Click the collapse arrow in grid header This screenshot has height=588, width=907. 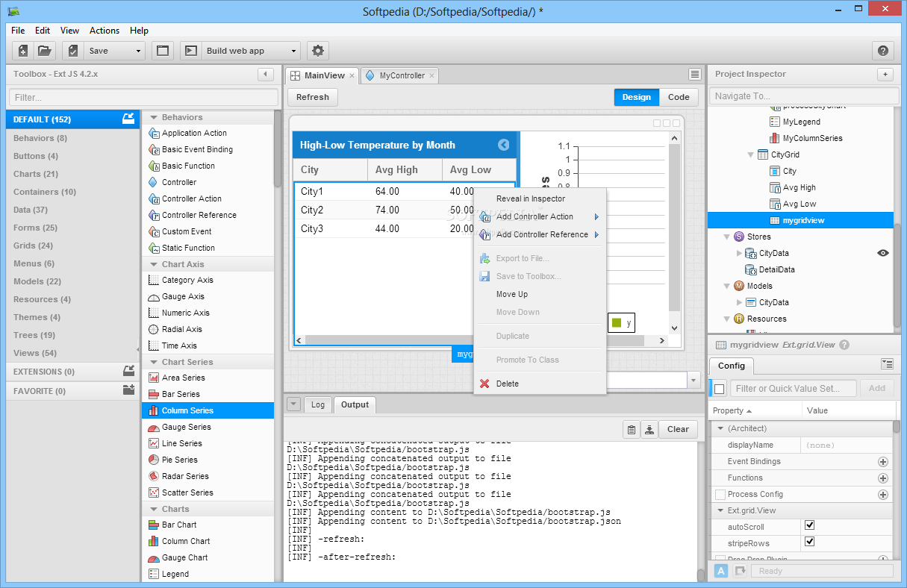tap(503, 145)
